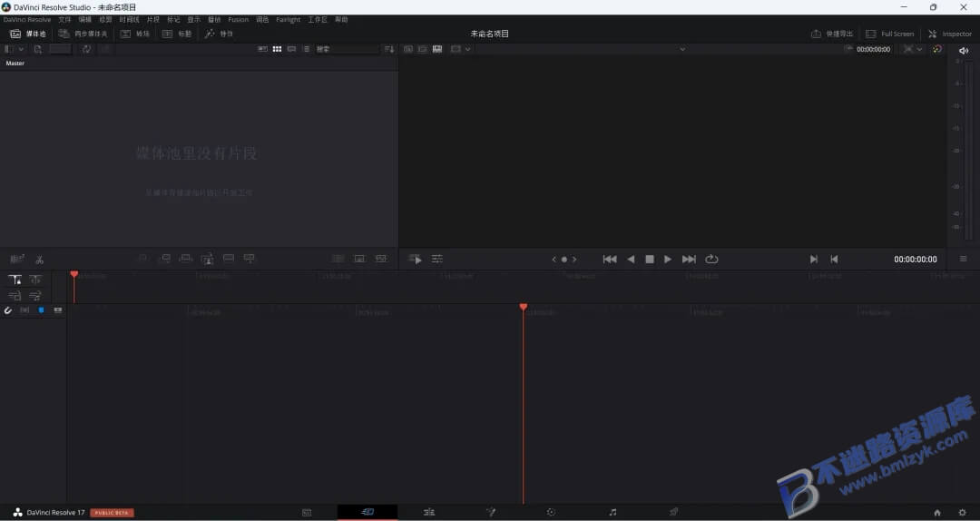
Task: Switch viewer to timeline mode
Action: (x=437, y=49)
